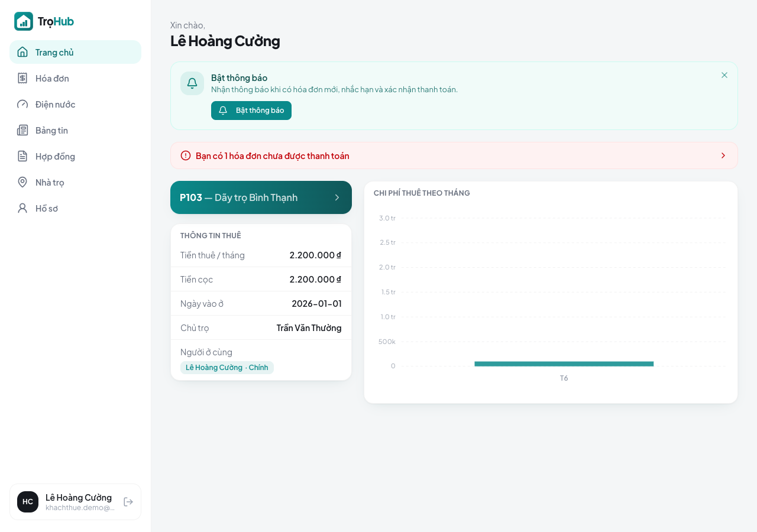
Task: Click the TrọHub logo icon
Action: [24, 21]
